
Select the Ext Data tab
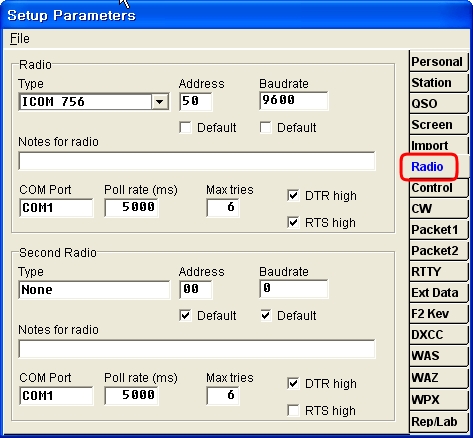[x=438, y=293]
